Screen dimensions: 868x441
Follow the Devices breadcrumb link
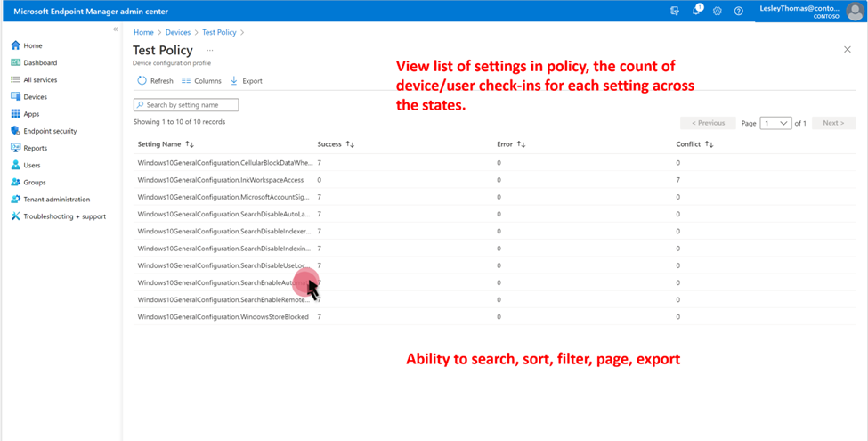pos(178,32)
